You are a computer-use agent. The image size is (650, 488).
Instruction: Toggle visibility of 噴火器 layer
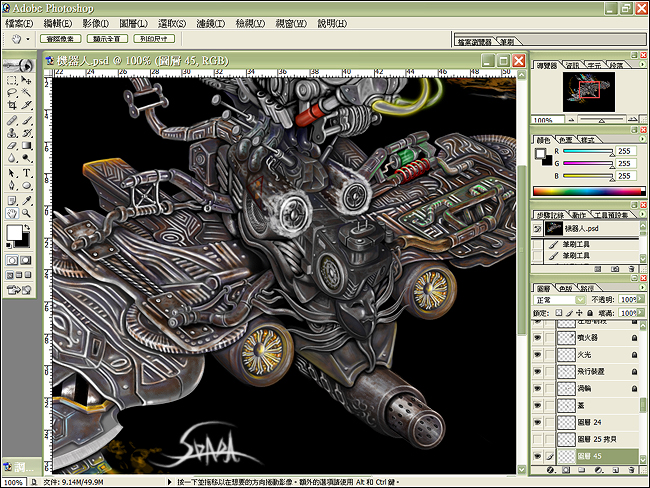pyautogui.click(x=538, y=338)
